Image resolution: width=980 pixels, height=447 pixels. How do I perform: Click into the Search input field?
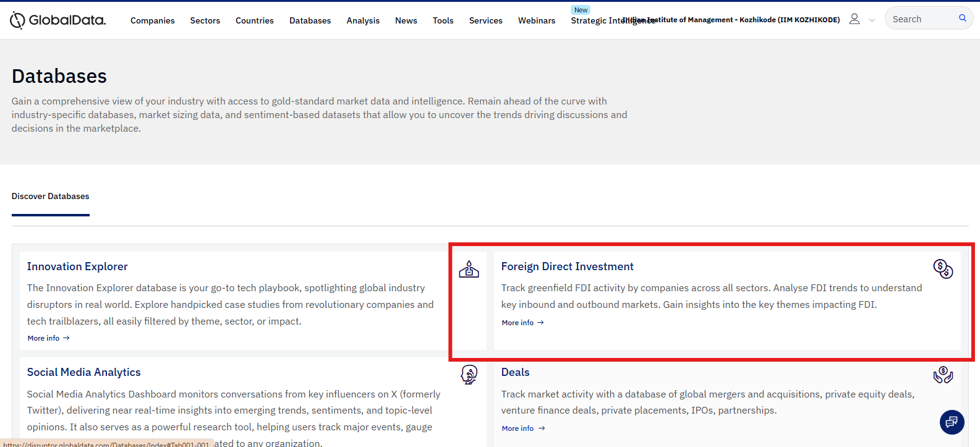921,19
